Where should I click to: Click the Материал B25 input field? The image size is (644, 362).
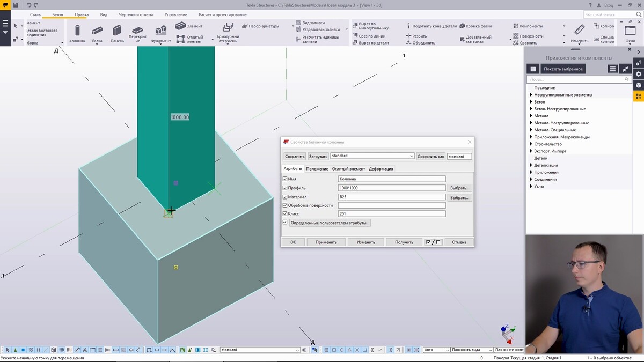[392, 197]
